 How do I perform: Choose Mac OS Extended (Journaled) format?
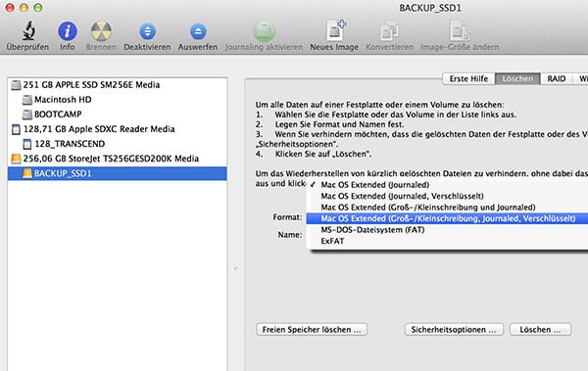[447, 185]
